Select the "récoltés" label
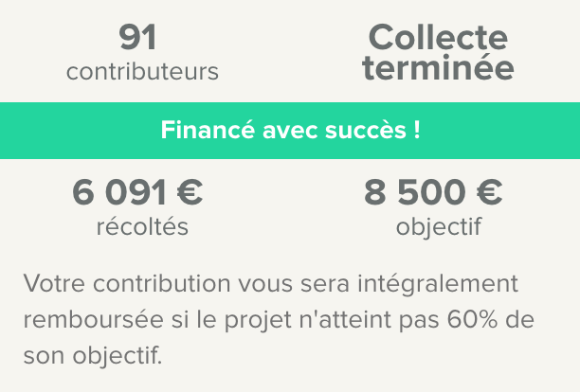This screenshot has width=580, height=392. (142, 226)
